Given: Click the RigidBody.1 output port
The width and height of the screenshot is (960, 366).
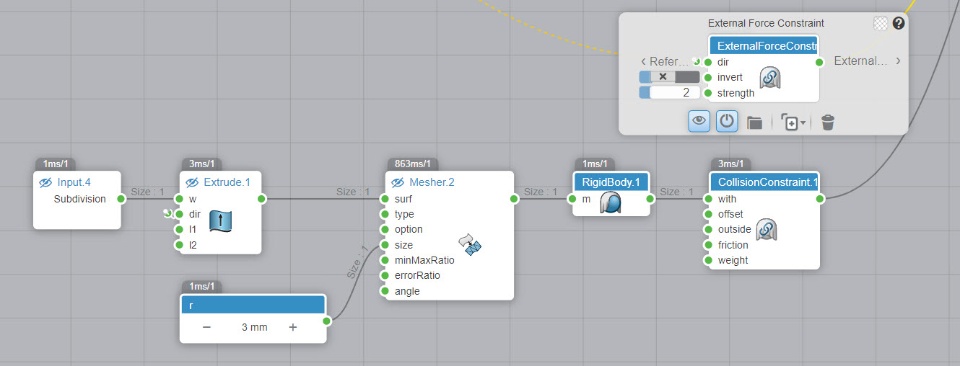Looking at the screenshot, I should tap(650, 198).
